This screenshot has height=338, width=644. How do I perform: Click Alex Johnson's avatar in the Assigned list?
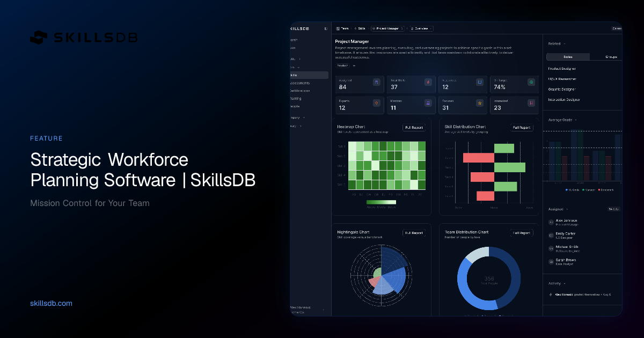pyautogui.click(x=551, y=222)
